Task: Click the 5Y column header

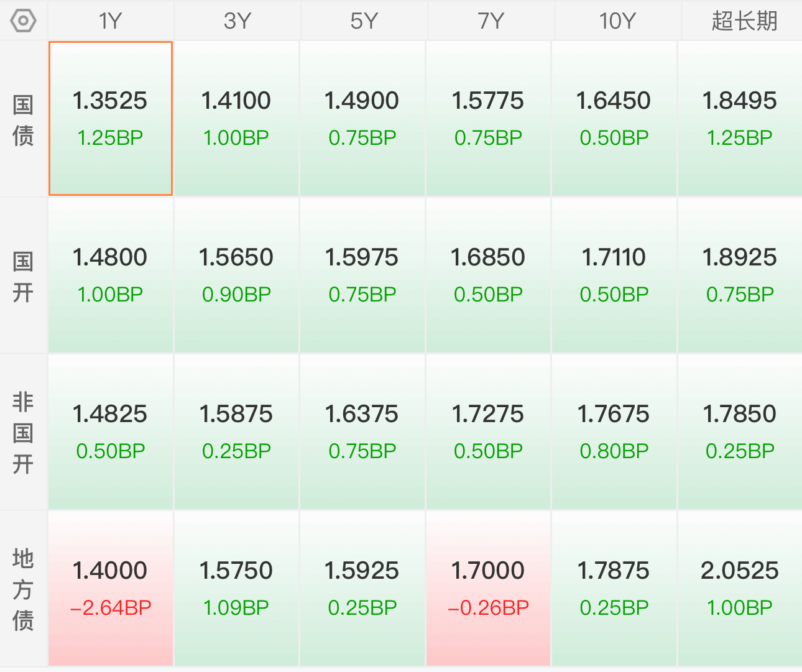Action: [364, 21]
